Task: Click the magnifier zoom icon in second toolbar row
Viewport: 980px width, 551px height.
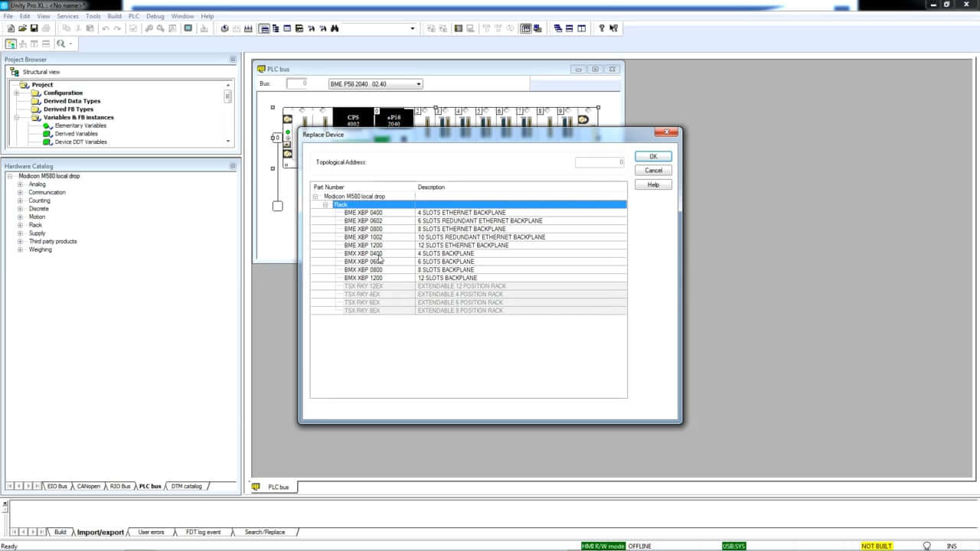Action: (60, 44)
